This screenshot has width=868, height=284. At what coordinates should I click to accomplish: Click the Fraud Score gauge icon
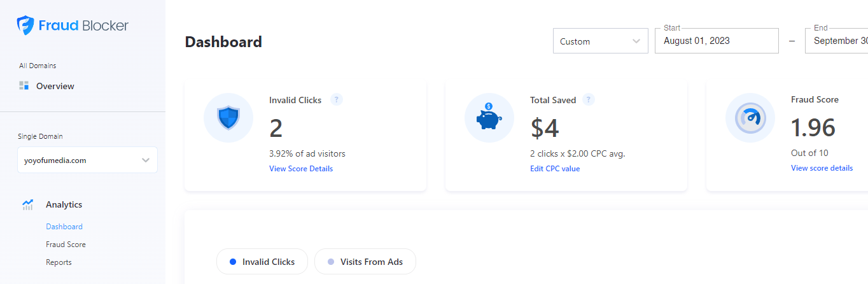[x=750, y=118]
